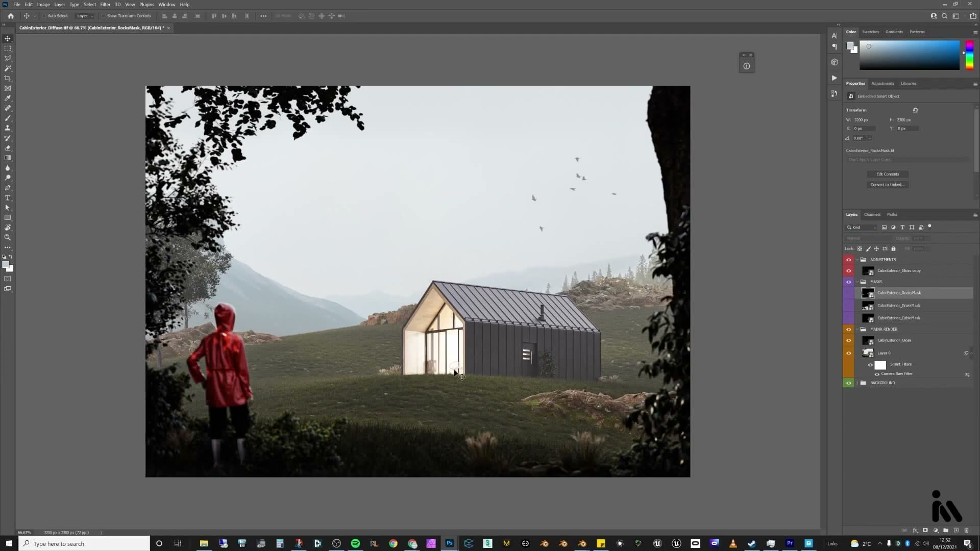980x551 pixels.
Task: Collapse the ADJUSTMENTS group arrow
Action: (x=857, y=260)
